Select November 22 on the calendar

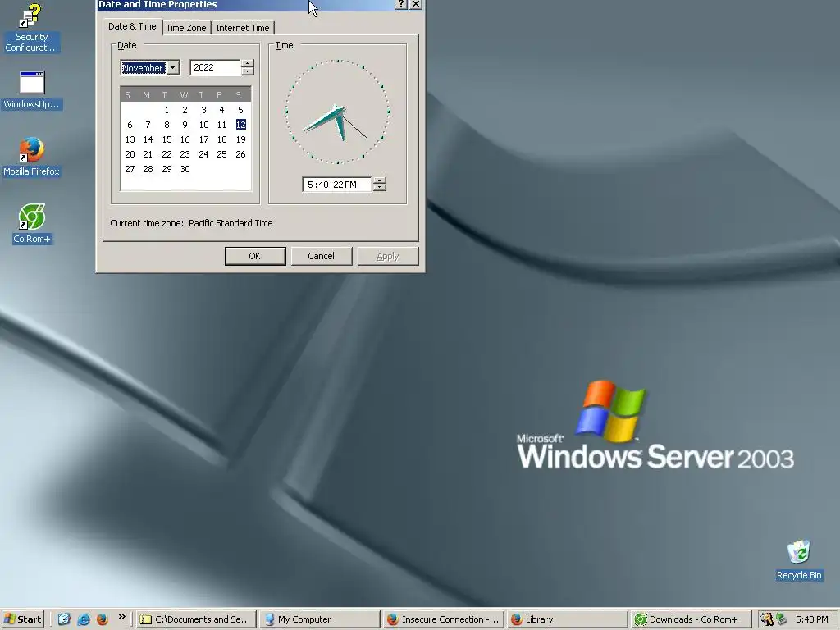pos(167,154)
